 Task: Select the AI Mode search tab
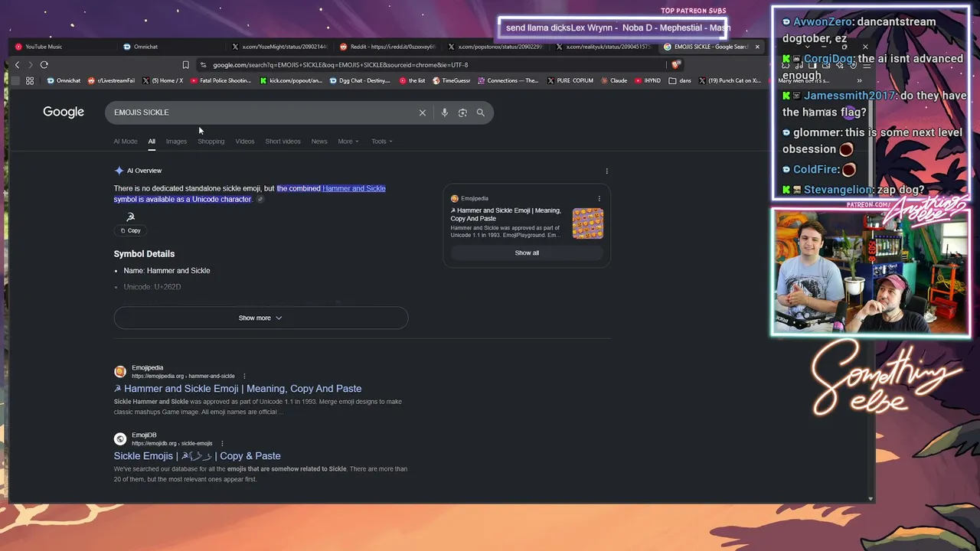pyautogui.click(x=126, y=142)
